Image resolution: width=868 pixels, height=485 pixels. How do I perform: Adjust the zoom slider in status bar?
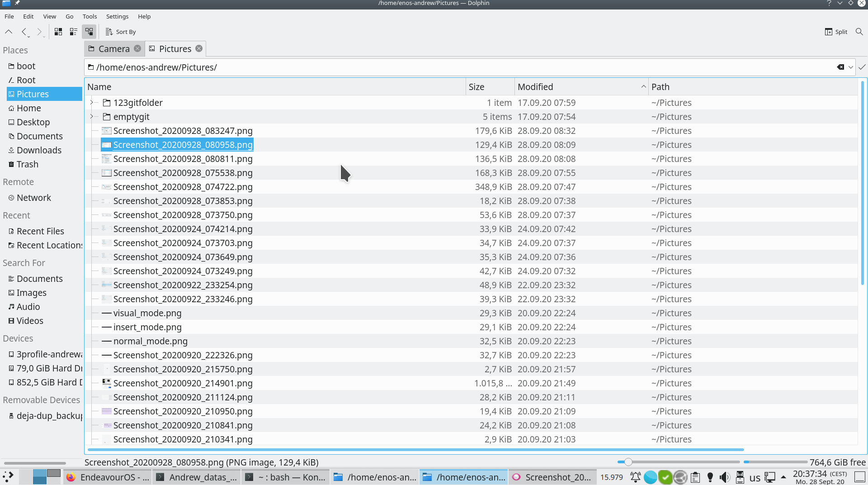click(x=628, y=462)
